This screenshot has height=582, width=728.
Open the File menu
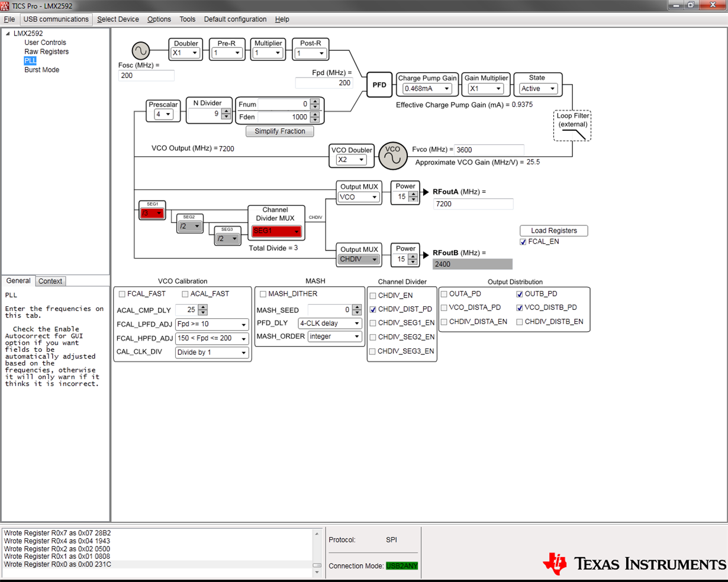click(9, 20)
